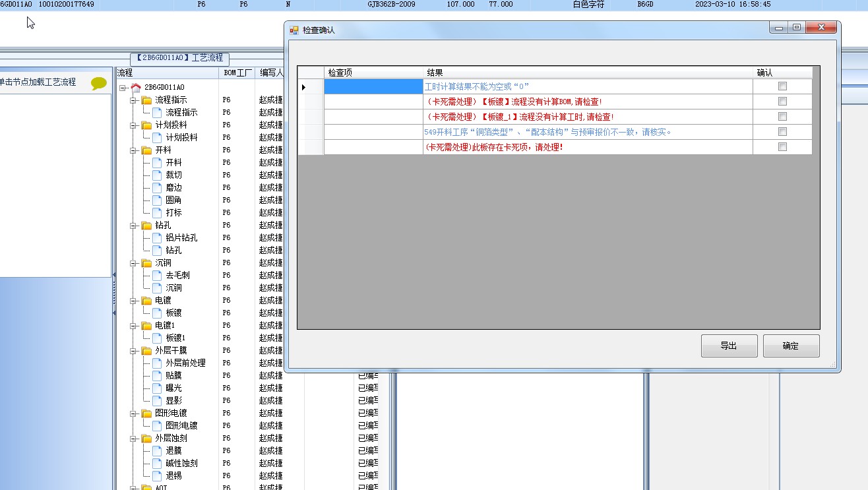The image size is (868, 490).
Task: Select the 电镀1 folder icon
Action: (x=146, y=325)
